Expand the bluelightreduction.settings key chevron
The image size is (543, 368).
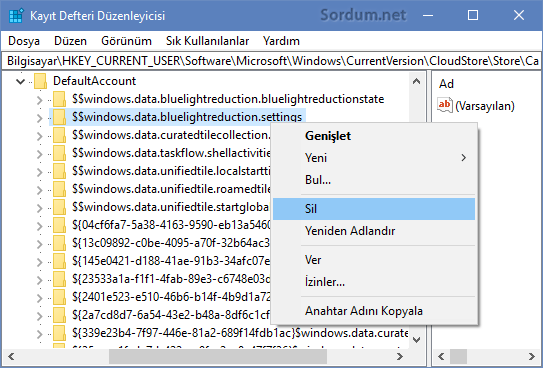coord(39,118)
